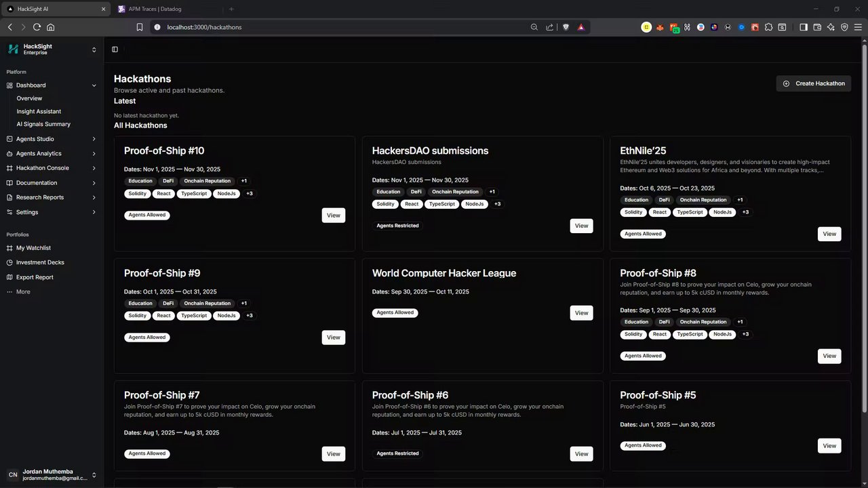View the Proof-of-Ship #10 hackathon
The width and height of the screenshot is (868, 488).
333,215
